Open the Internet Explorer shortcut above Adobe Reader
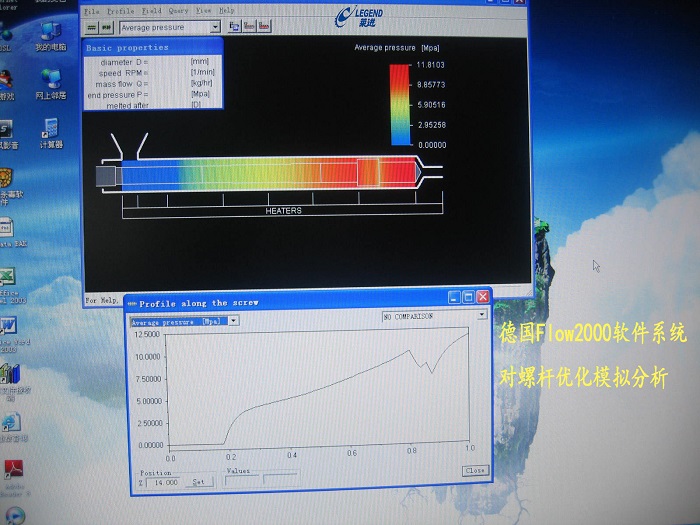The width and height of the screenshot is (700, 525). coord(11,428)
